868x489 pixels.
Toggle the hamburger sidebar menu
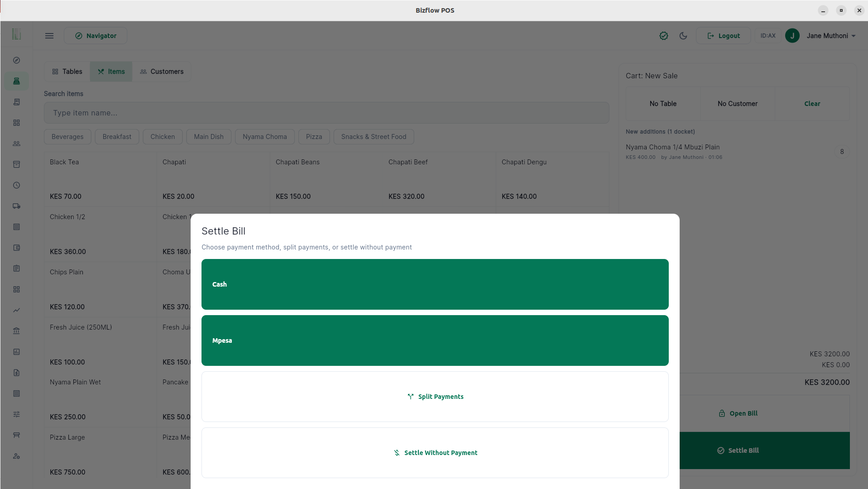tap(49, 36)
